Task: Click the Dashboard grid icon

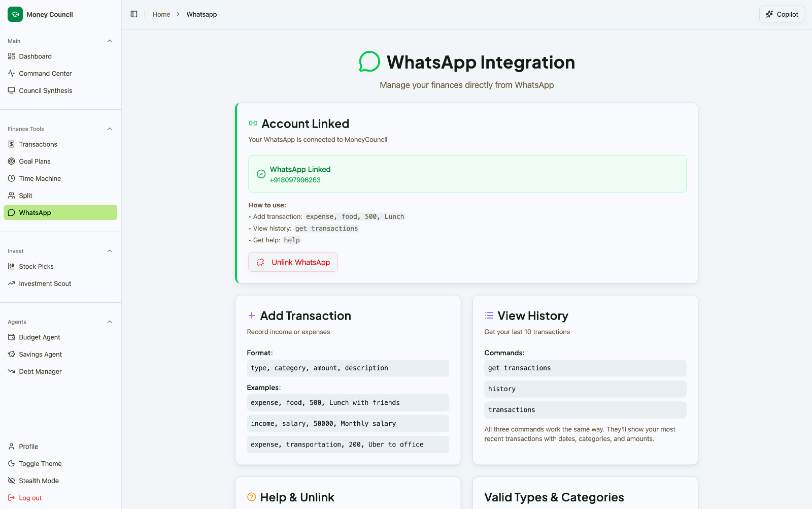Action: pyautogui.click(x=12, y=56)
